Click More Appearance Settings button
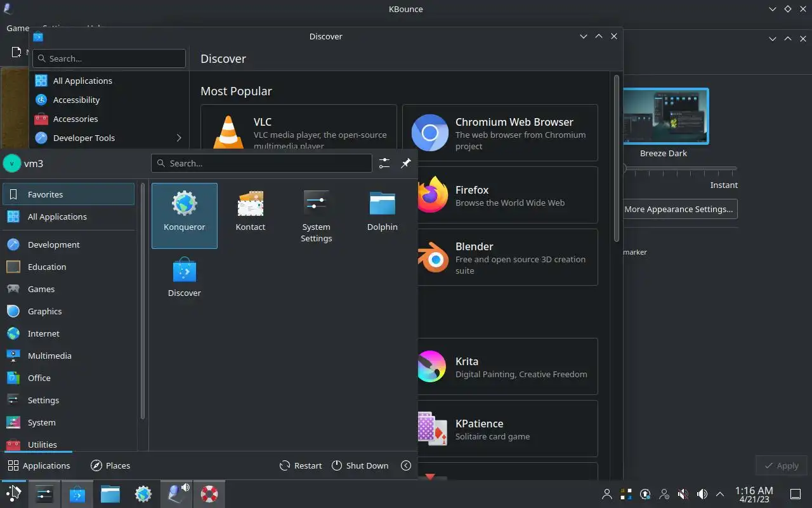The height and width of the screenshot is (508, 812). click(679, 209)
